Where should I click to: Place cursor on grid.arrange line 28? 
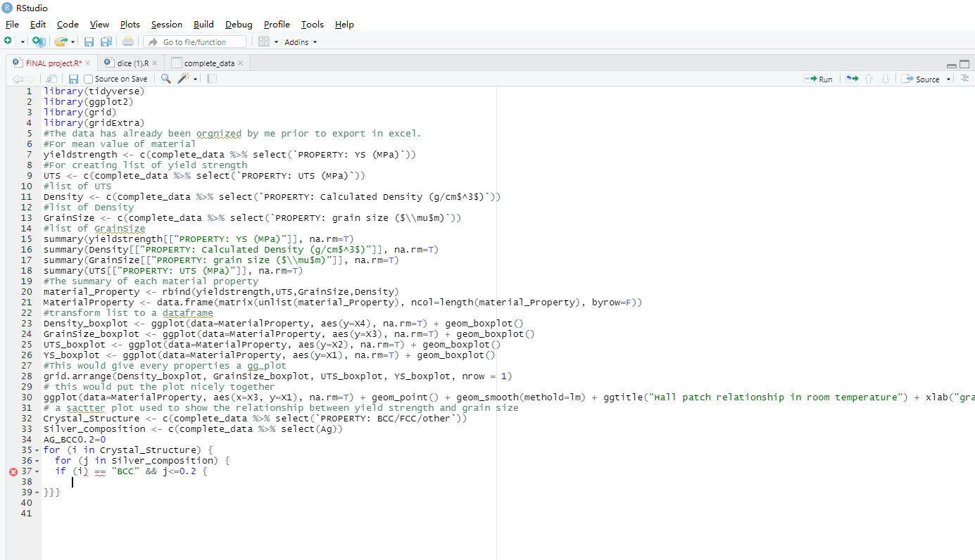click(277, 376)
